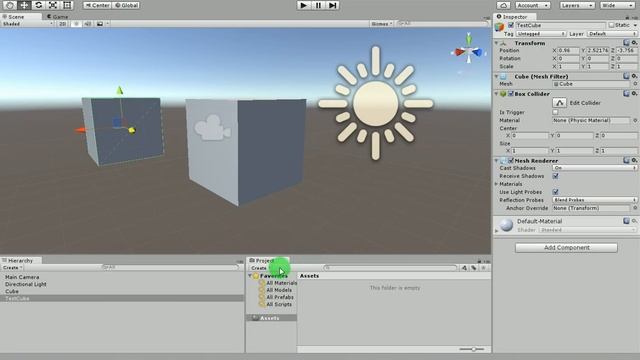The width and height of the screenshot is (640, 360).
Task: Click Mesh field object picker circle
Action: click(635, 84)
